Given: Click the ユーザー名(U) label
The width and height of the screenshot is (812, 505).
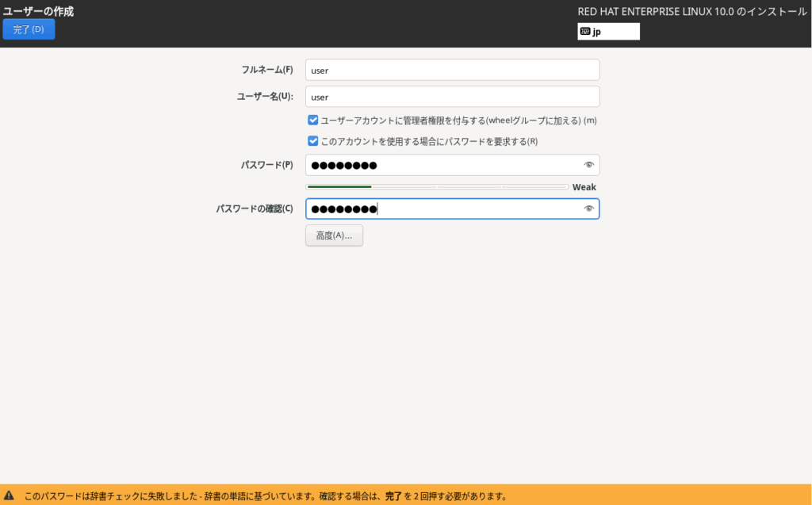Looking at the screenshot, I should click(265, 97).
